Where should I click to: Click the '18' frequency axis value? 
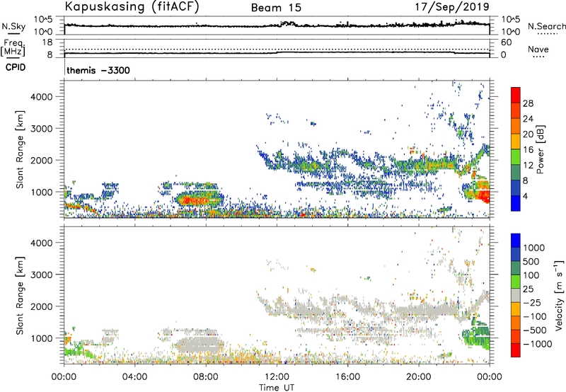click(47, 42)
